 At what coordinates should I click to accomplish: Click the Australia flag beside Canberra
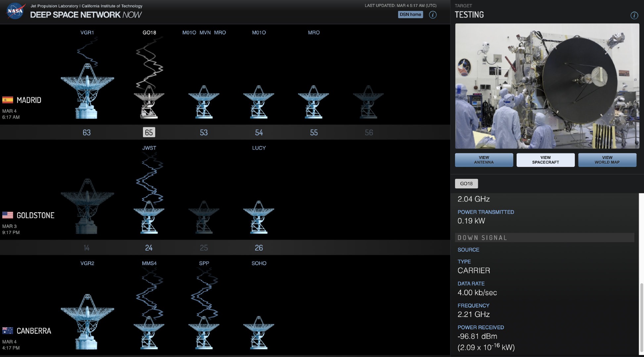(8, 331)
